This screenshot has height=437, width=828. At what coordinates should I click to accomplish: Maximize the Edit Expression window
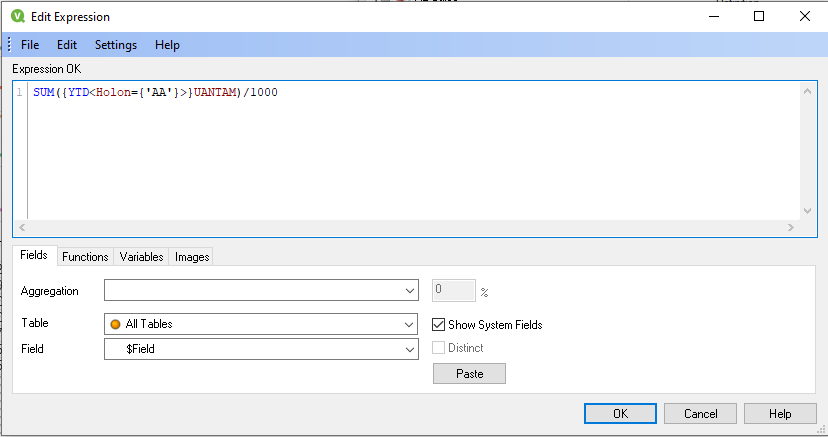(x=759, y=16)
